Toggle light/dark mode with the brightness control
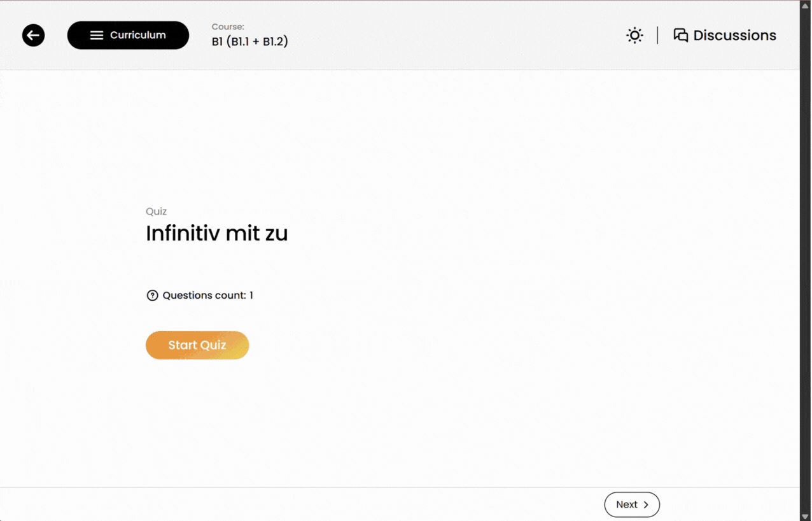Image resolution: width=812 pixels, height=521 pixels. [x=634, y=35]
